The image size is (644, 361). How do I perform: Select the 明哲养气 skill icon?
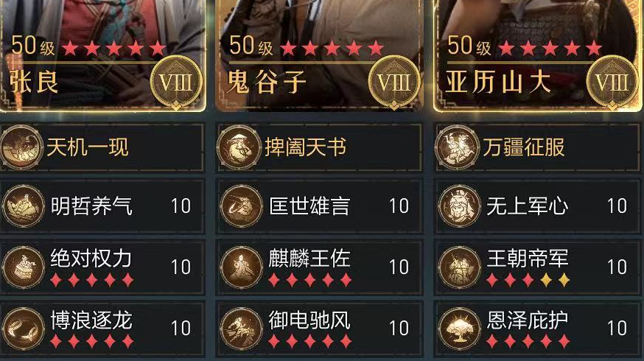(24, 206)
